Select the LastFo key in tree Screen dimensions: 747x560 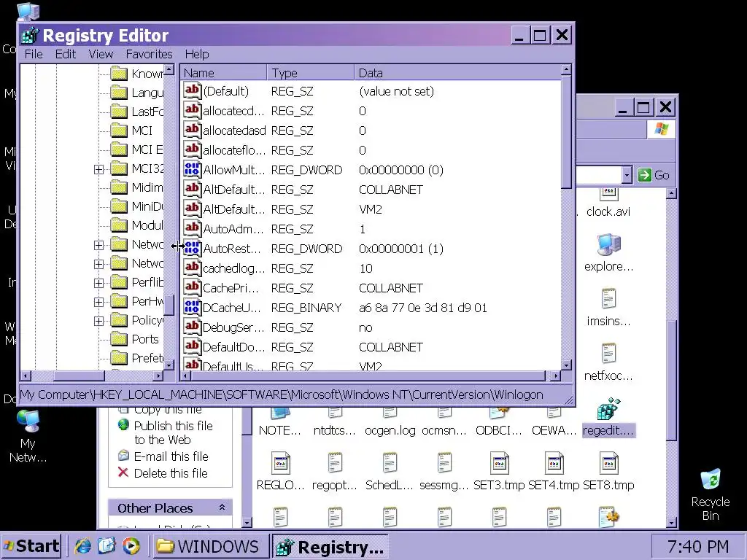click(x=147, y=112)
